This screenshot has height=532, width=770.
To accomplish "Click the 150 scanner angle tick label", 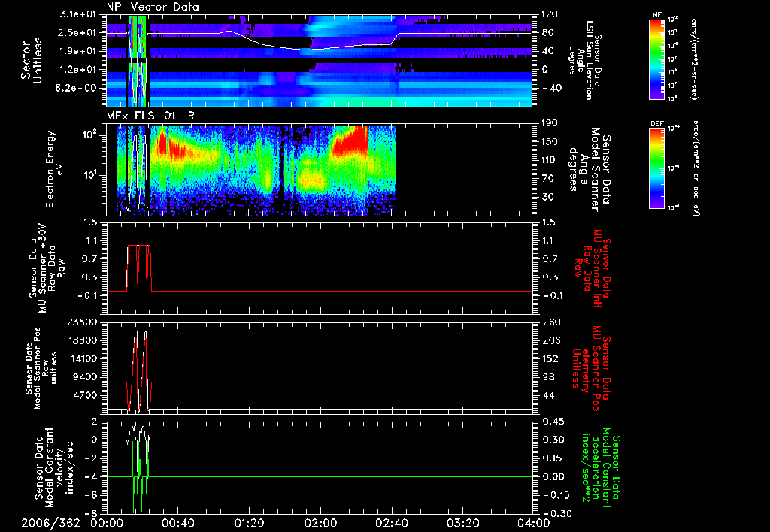I will pyautogui.click(x=548, y=142).
